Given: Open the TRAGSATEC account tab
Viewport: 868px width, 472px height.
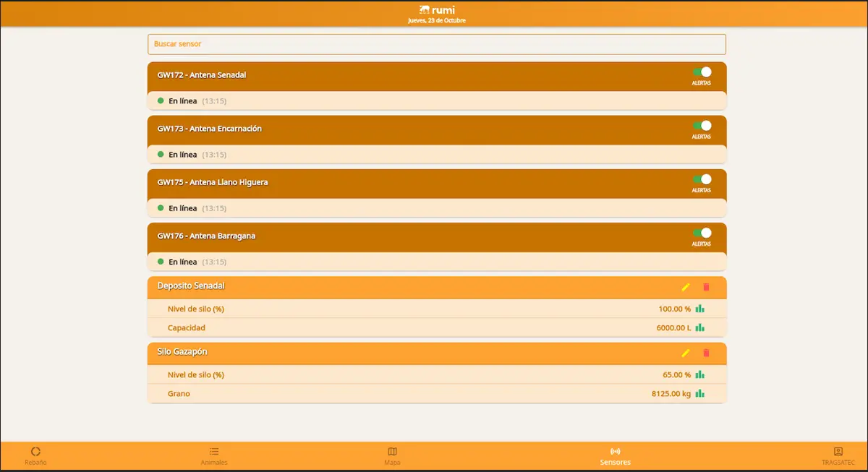Looking at the screenshot, I should click(x=838, y=456).
